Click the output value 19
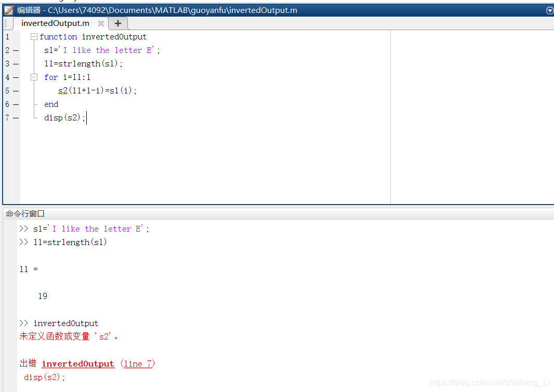554x392 pixels. [x=43, y=296]
